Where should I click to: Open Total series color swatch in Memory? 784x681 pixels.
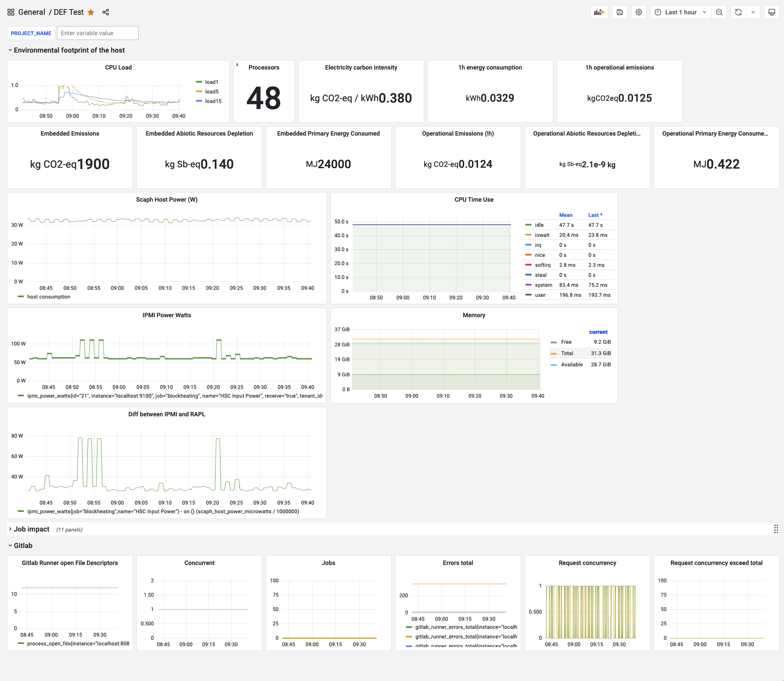tap(554, 353)
